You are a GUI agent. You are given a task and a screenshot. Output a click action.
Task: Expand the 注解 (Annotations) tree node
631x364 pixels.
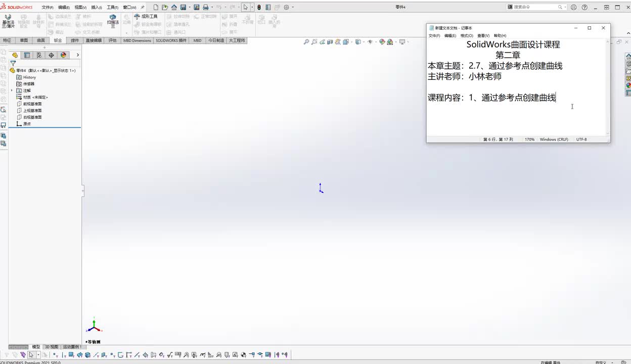pyautogui.click(x=12, y=90)
